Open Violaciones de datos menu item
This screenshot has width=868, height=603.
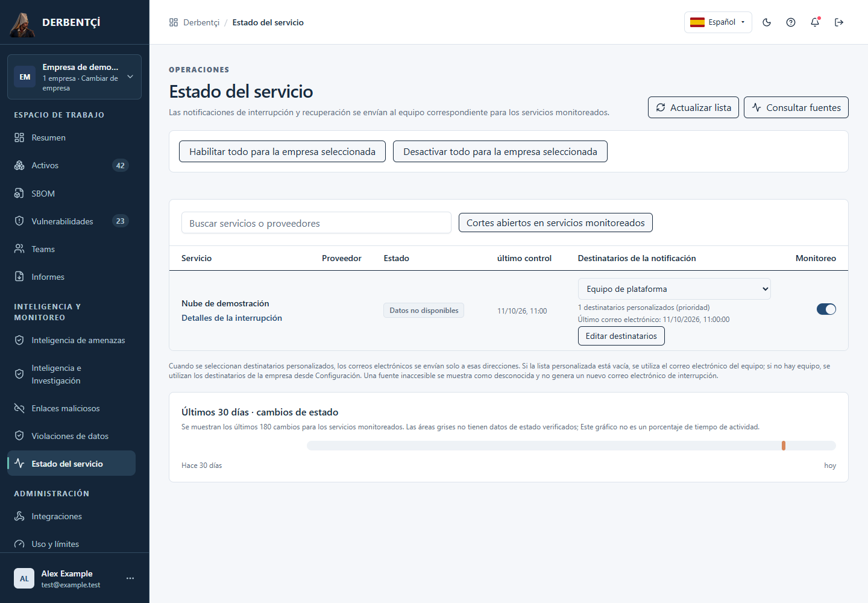[71, 436]
